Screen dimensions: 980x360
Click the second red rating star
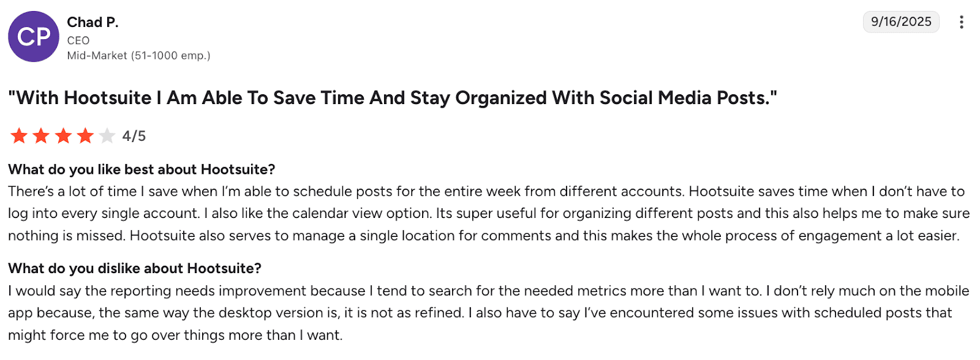(x=41, y=136)
